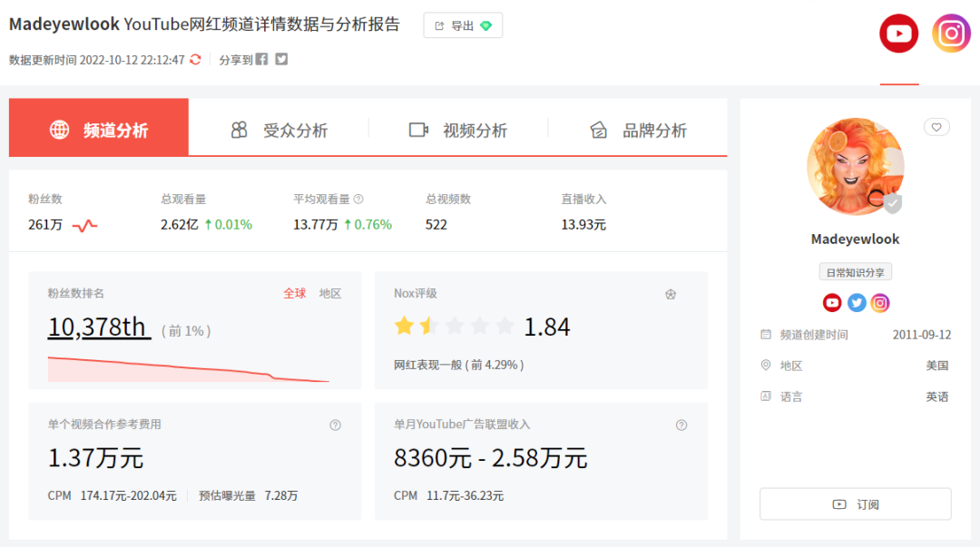Click the Madeyewlook channel name on profile card
The image size is (980, 547).
855,239
